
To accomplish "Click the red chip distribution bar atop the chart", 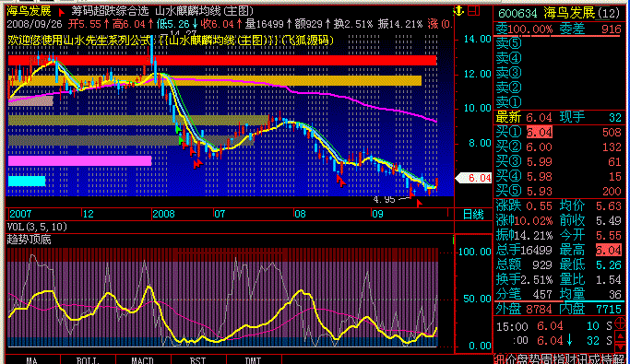I will coord(222,61).
